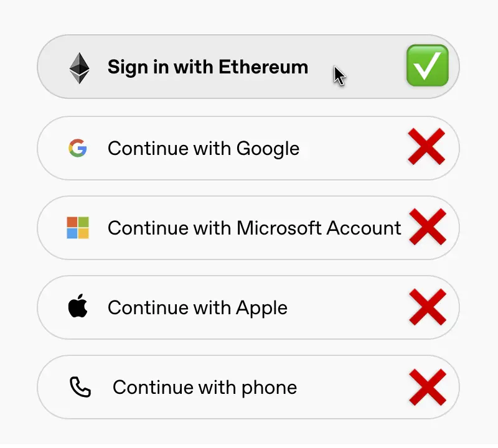Click the red X next to Apple
498x448 pixels.
tap(428, 307)
